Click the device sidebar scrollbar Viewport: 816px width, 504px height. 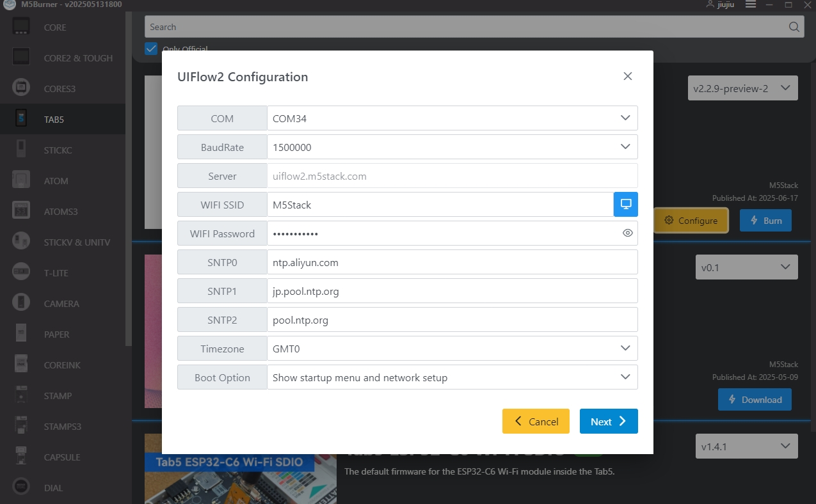(x=129, y=179)
